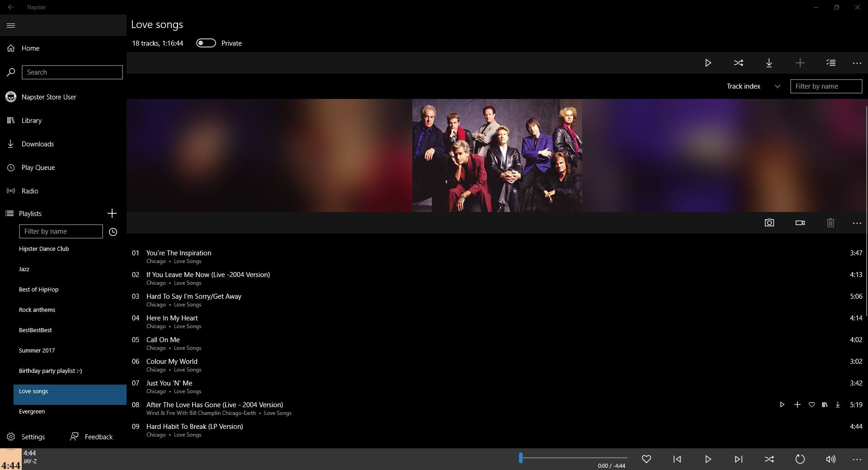Open the Play Queue from the sidebar
868x470 pixels.
coord(38,167)
